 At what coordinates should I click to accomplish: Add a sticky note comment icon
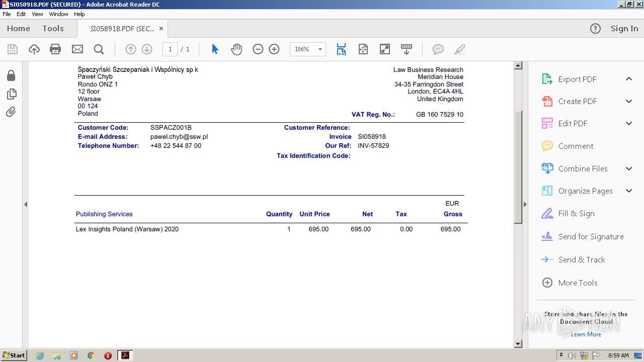pyautogui.click(x=438, y=49)
